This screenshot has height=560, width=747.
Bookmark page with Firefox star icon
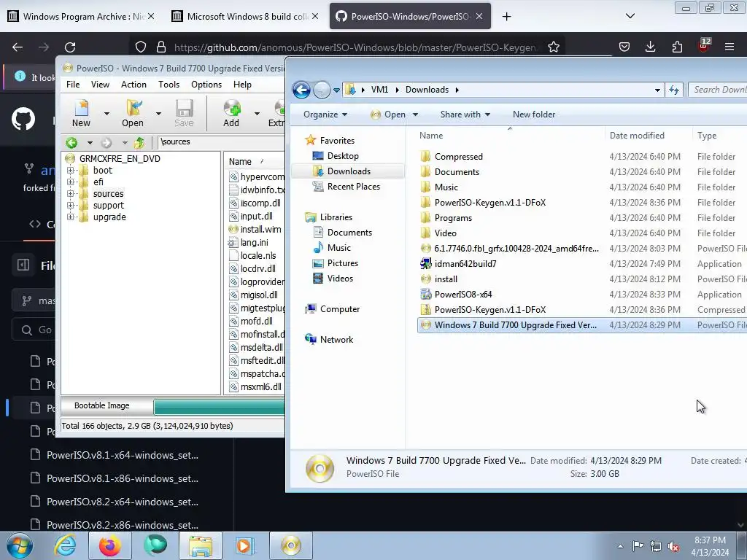[x=553, y=47]
